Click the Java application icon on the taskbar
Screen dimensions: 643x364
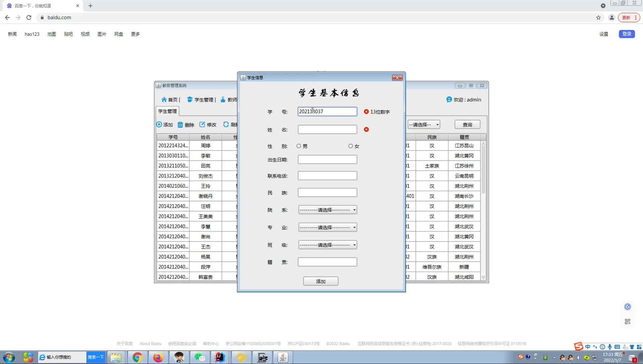click(x=283, y=357)
